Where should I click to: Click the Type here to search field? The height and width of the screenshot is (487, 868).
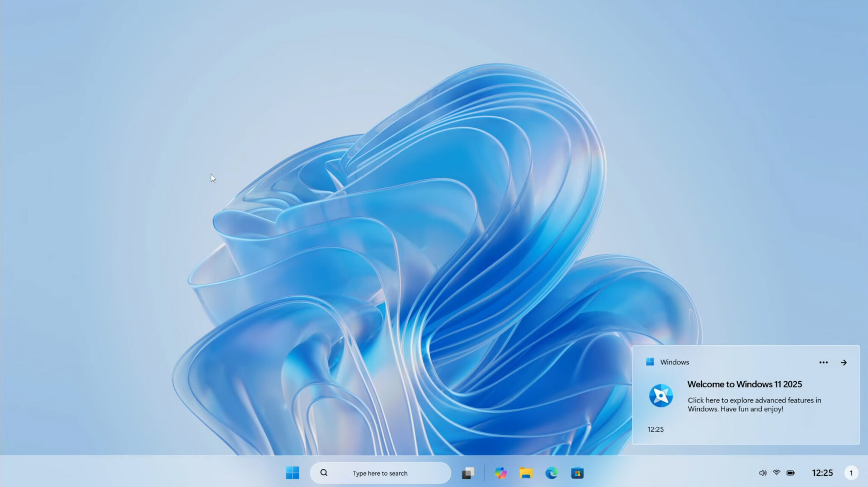pos(379,473)
